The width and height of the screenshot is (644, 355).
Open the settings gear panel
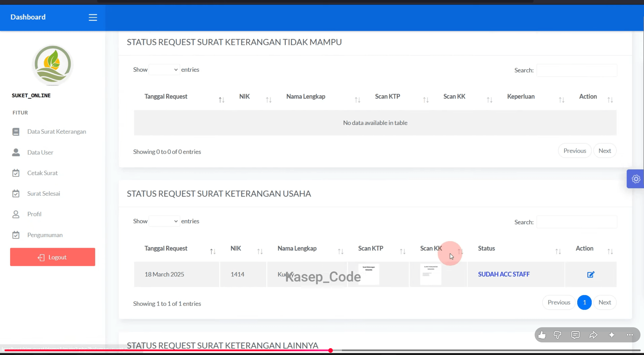[x=636, y=179]
